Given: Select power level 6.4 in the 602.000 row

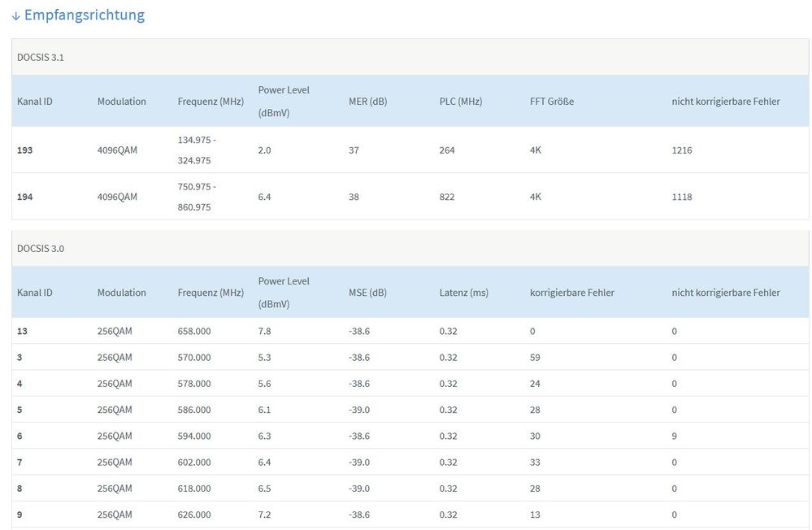Looking at the screenshot, I should coord(264,463).
